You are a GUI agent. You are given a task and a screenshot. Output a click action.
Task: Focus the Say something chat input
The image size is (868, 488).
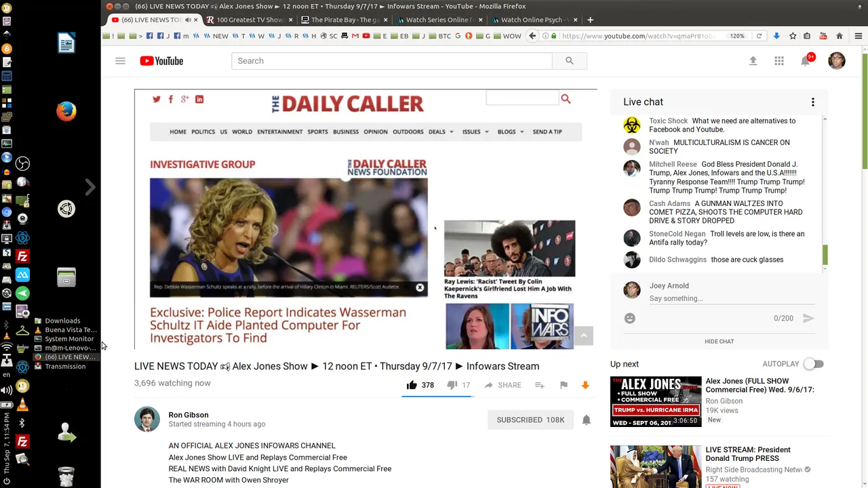click(732, 298)
